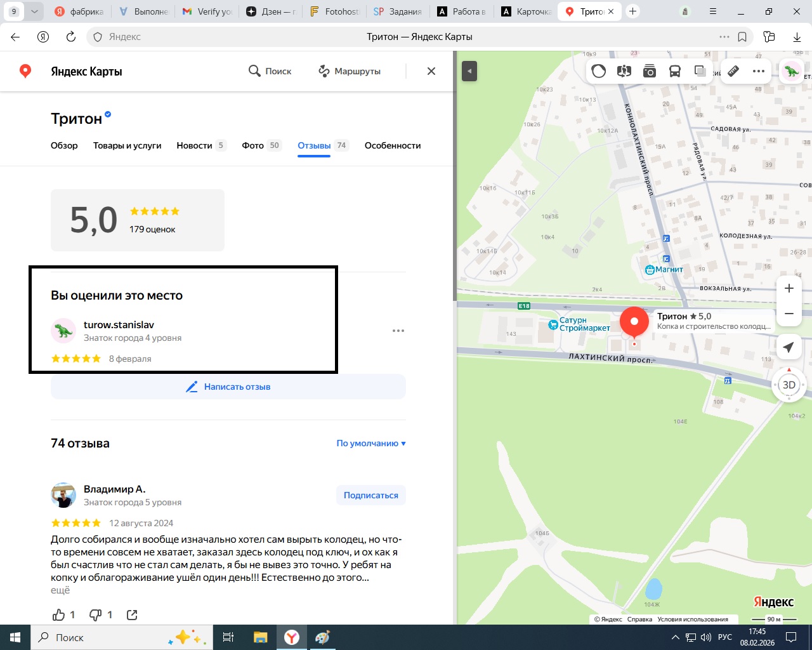
Task: Zoom in the map with plus button
Action: (789, 288)
